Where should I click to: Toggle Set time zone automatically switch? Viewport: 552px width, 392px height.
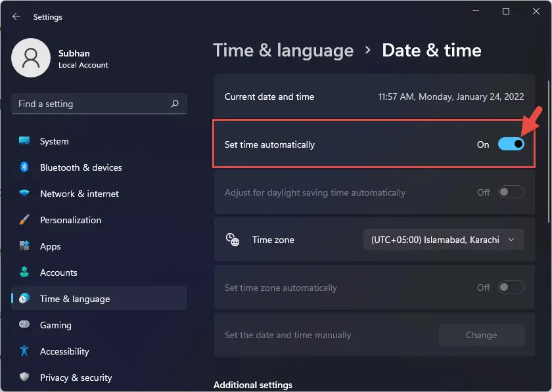(x=511, y=287)
